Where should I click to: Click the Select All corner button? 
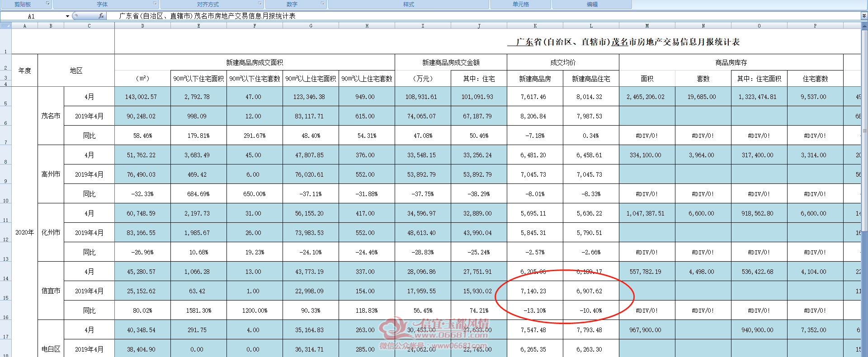coord(6,26)
